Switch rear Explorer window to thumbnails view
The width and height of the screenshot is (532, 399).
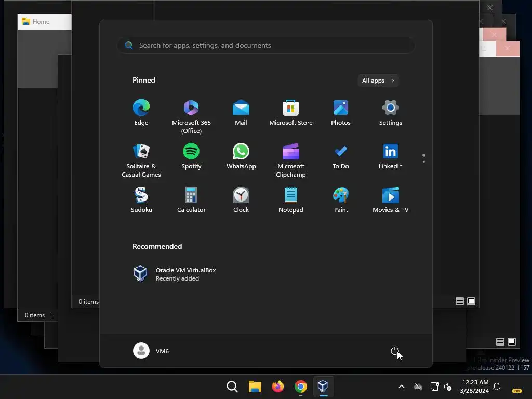click(512, 342)
